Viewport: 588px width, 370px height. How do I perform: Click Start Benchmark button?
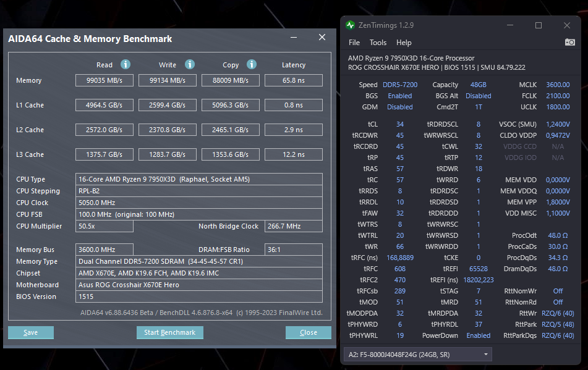(170, 332)
